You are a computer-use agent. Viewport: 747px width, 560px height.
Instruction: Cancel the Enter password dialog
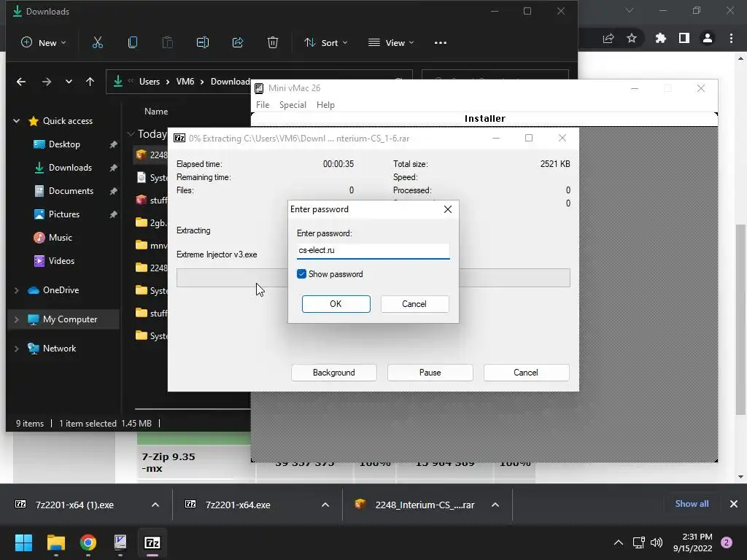[414, 304]
